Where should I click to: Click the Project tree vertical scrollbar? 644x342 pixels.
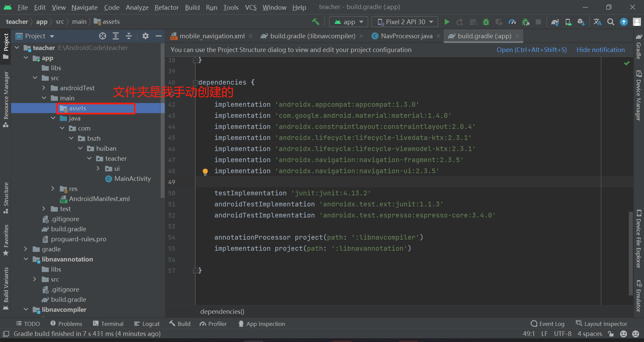point(163,121)
